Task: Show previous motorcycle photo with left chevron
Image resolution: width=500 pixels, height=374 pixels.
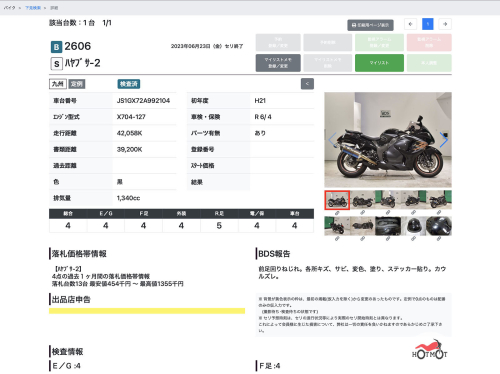Action: [332, 140]
